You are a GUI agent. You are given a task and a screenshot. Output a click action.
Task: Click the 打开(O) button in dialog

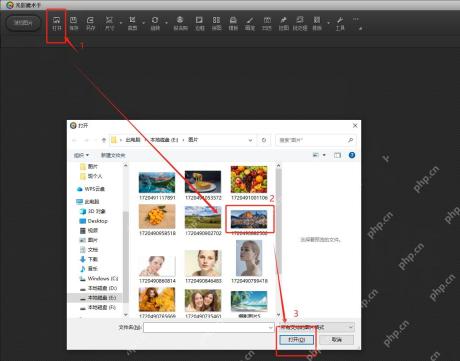click(297, 340)
